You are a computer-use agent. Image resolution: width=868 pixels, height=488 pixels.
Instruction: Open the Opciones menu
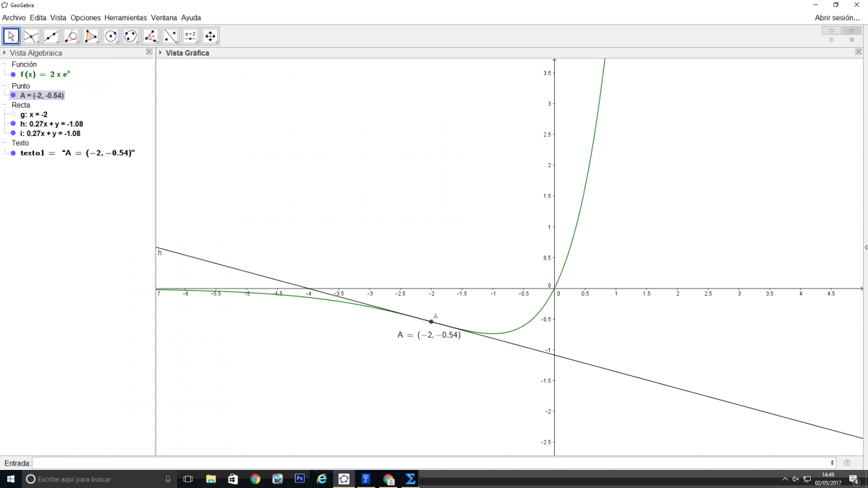click(x=85, y=17)
